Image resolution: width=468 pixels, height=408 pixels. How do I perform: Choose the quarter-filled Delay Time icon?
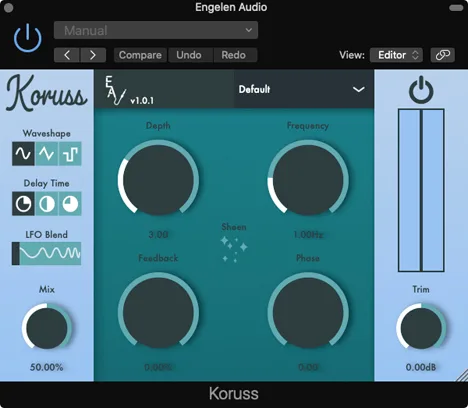(23, 204)
